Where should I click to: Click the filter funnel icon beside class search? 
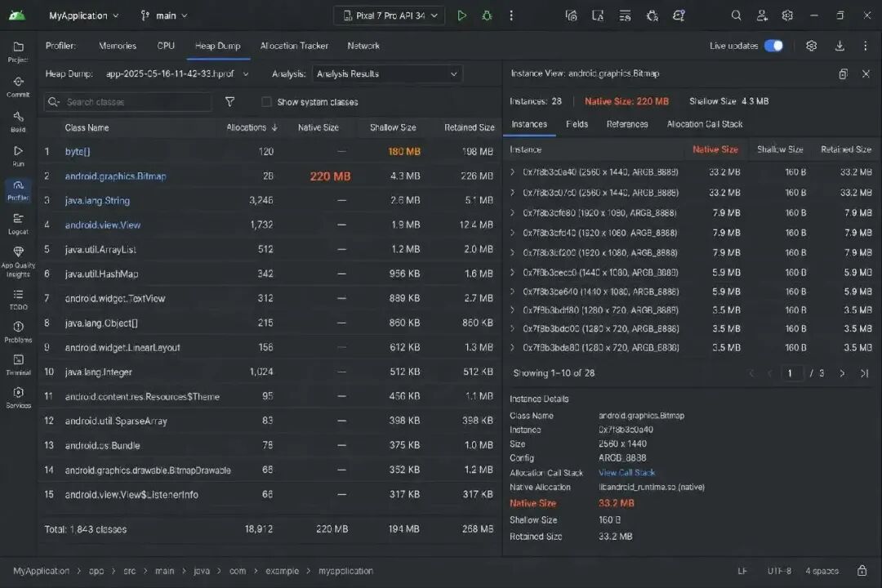point(230,102)
